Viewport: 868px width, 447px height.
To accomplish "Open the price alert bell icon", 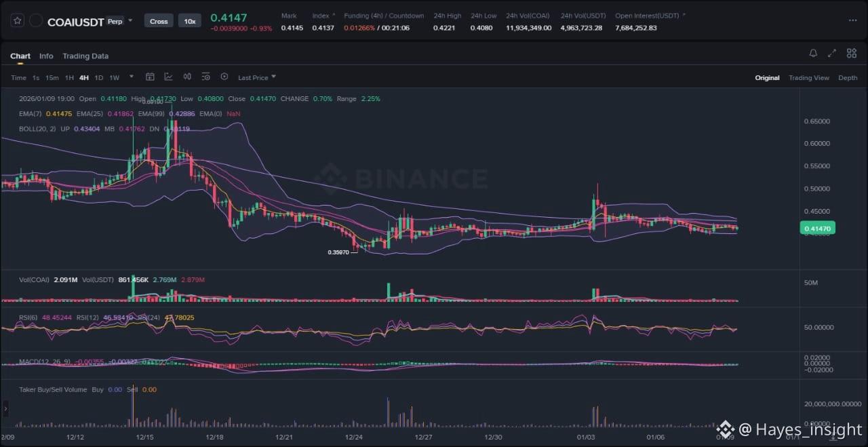I will pyautogui.click(x=813, y=53).
